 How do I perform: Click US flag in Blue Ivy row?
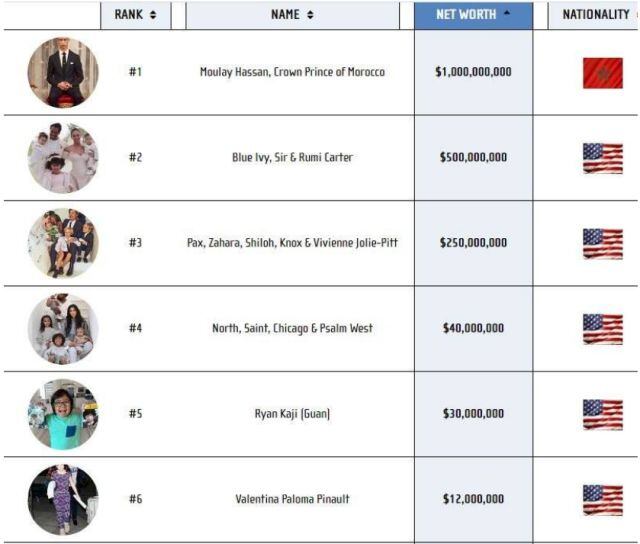pos(602,158)
